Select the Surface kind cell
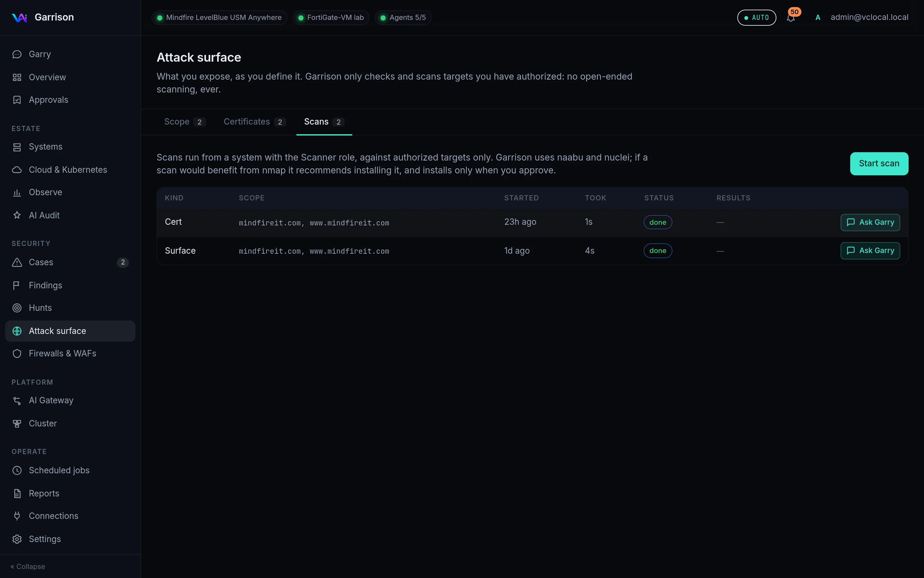This screenshot has width=924, height=578. (180, 251)
